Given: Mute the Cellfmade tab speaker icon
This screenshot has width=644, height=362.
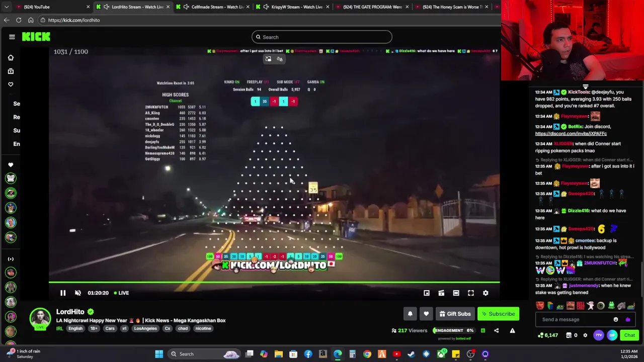Looking at the screenshot, I should (x=186, y=7).
